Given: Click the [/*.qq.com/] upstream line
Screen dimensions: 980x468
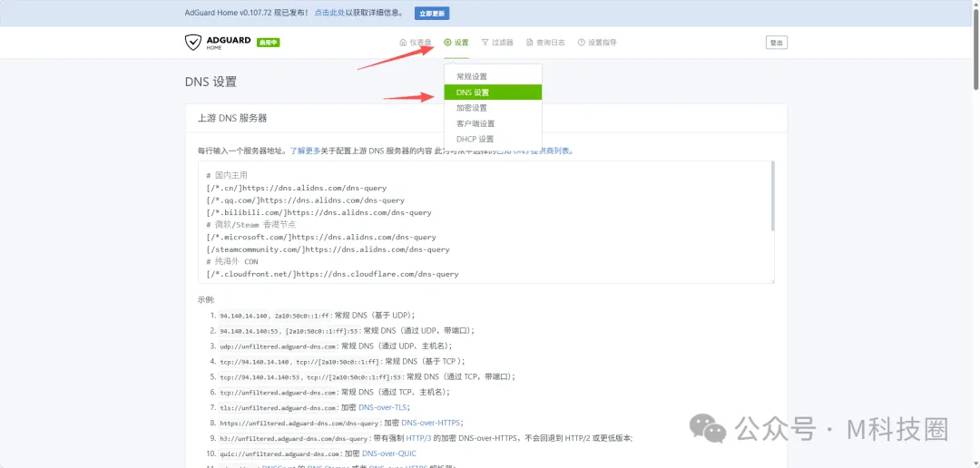Looking at the screenshot, I should tap(305, 200).
